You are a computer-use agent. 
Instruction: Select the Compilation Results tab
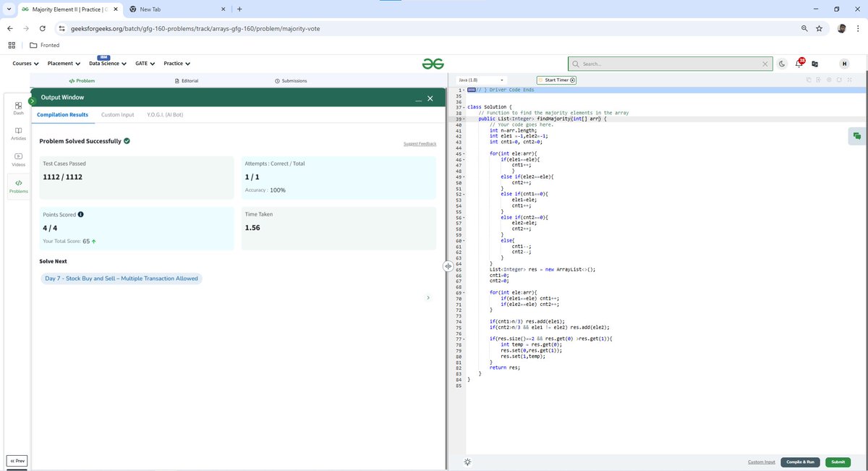coord(62,114)
